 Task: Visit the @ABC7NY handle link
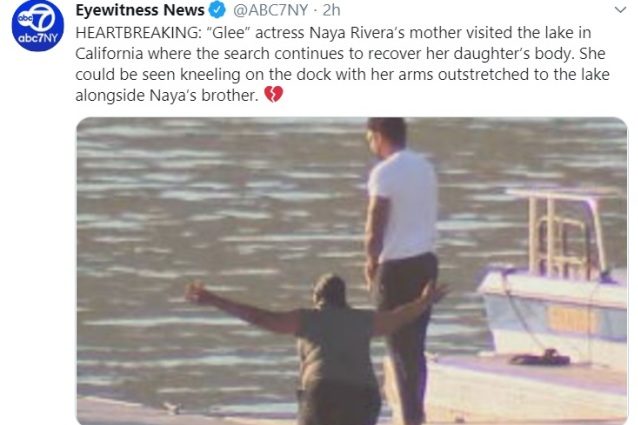pyautogui.click(x=271, y=10)
